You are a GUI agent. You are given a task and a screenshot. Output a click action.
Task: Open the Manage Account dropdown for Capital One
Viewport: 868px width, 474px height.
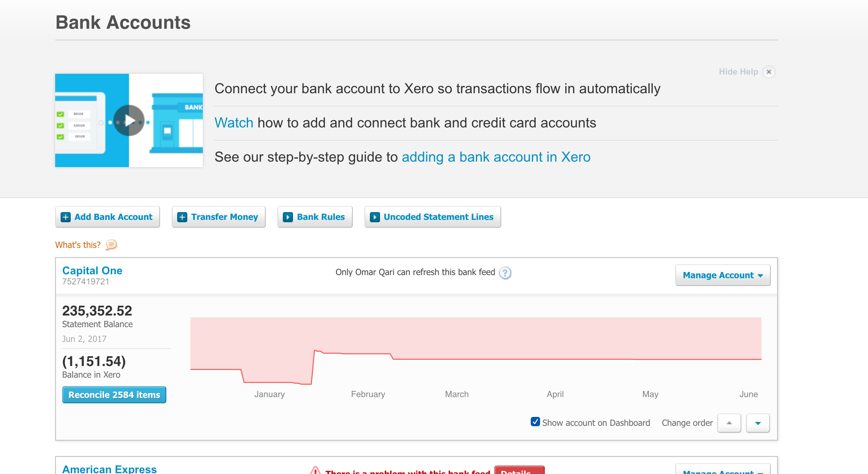[x=722, y=275]
